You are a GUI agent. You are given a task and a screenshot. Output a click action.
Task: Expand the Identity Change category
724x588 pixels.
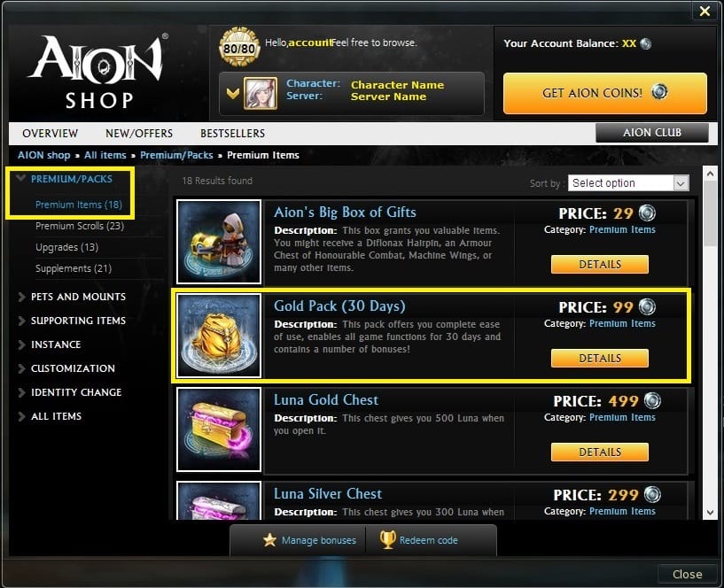click(x=76, y=392)
